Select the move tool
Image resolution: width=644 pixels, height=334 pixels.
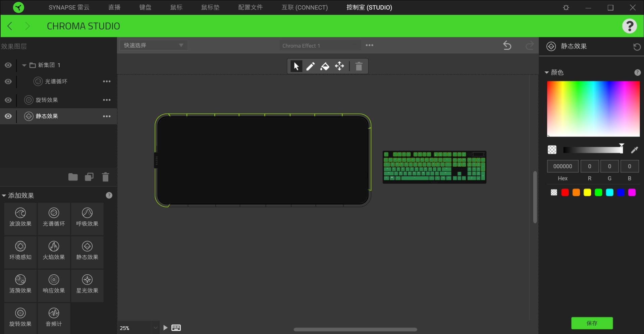coord(339,66)
